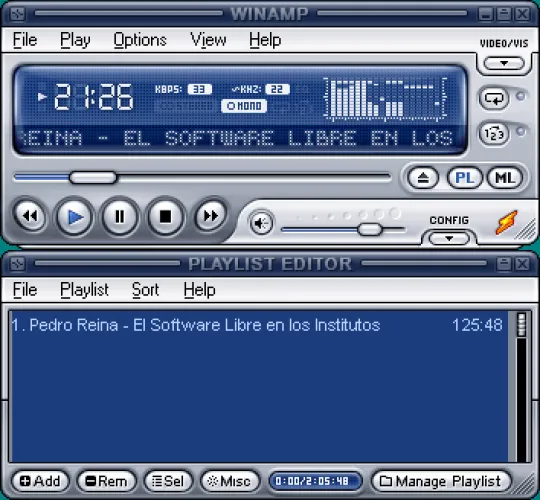The width and height of the screenshot is (540, 500).
Task: Open the Help menu in Winamp main window
Action: (x=265, y=40)
